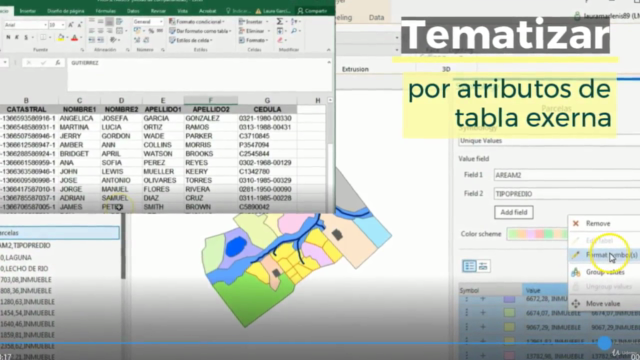The image size is (640, 360).
Task: Apply percent style number format
Action: (151, 31)
